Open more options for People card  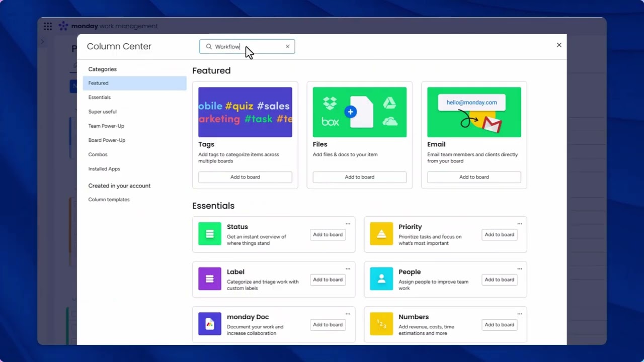(520, 269)
